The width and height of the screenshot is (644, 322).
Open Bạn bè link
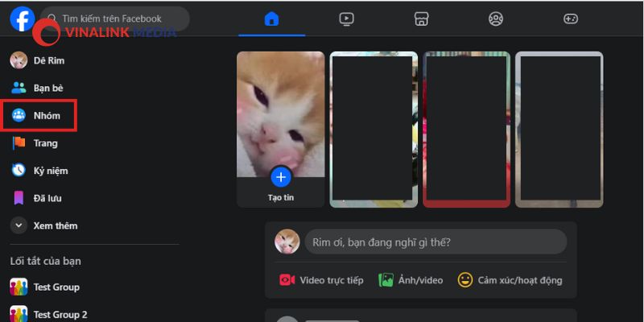[x=48, y=89]
